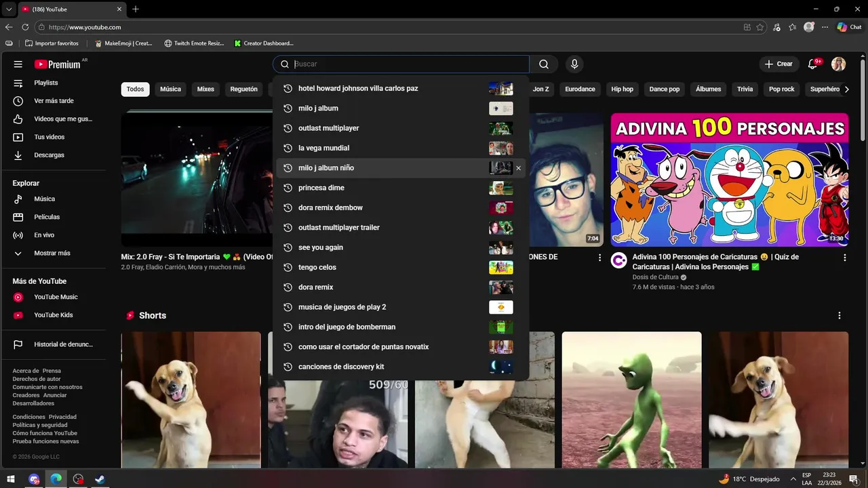Open the green alien Short
Image resolution: width=868 pixels, height=488 pixels.
pyautogui.click(x=632, y=400)
